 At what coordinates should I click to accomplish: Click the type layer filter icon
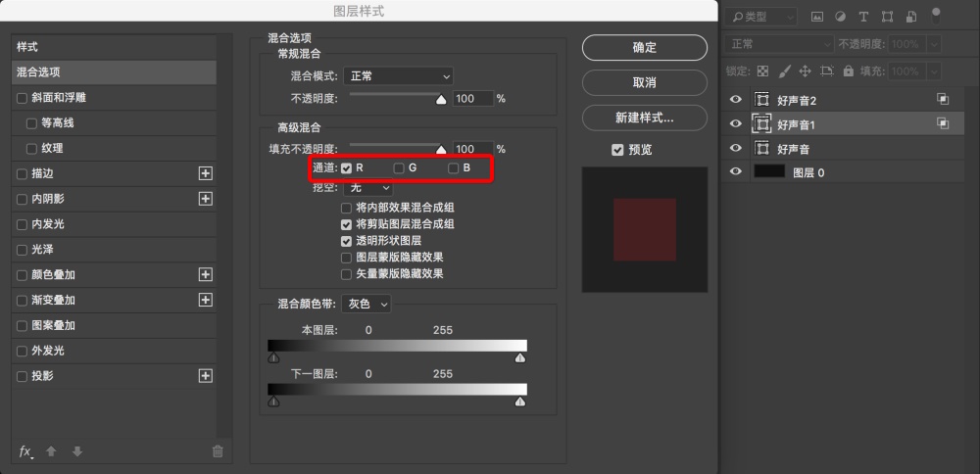click(863, 17)
